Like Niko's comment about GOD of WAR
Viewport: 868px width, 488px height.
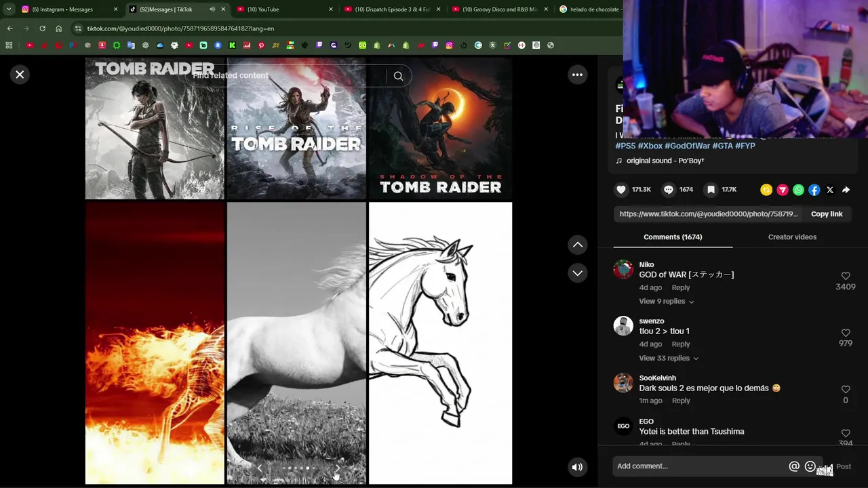coord(846,276)
